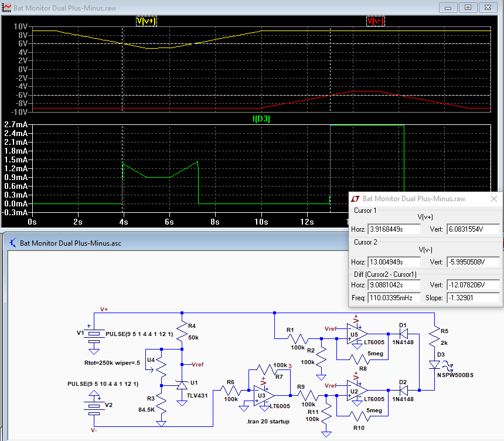Click Cursor 2 Vert value field

[x=473, y=262]
